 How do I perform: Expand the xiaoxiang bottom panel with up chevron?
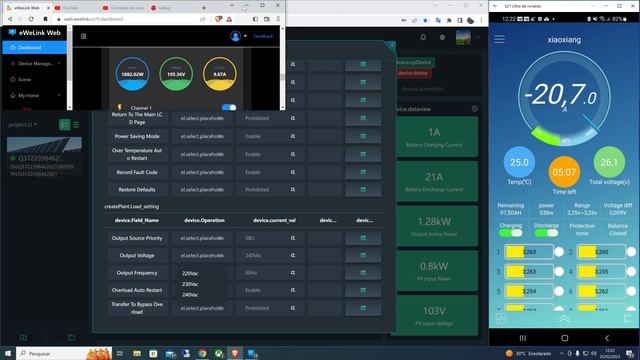564,318
